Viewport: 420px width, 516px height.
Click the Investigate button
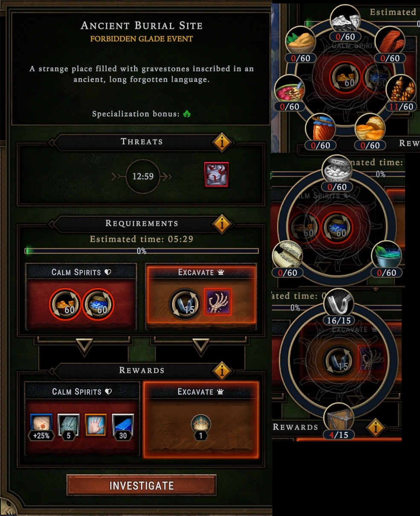141,486
